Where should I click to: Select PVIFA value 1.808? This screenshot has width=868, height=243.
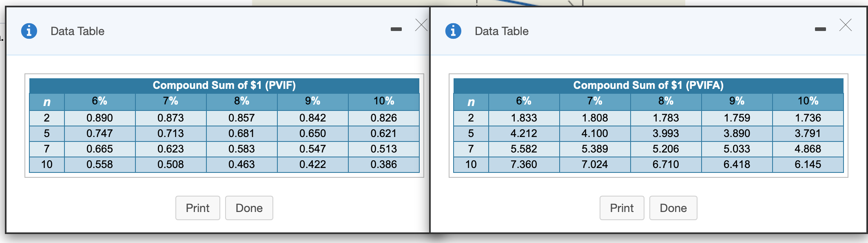click(x=595, y=118)
